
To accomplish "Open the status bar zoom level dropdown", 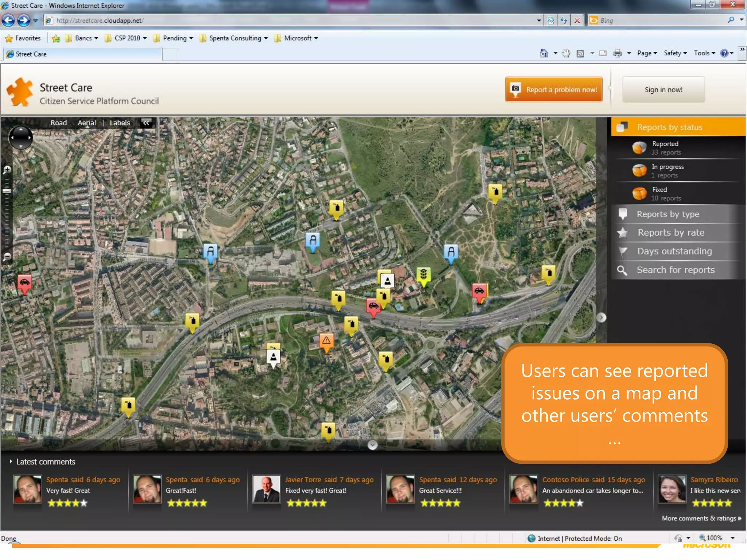I will pos(732,538).
